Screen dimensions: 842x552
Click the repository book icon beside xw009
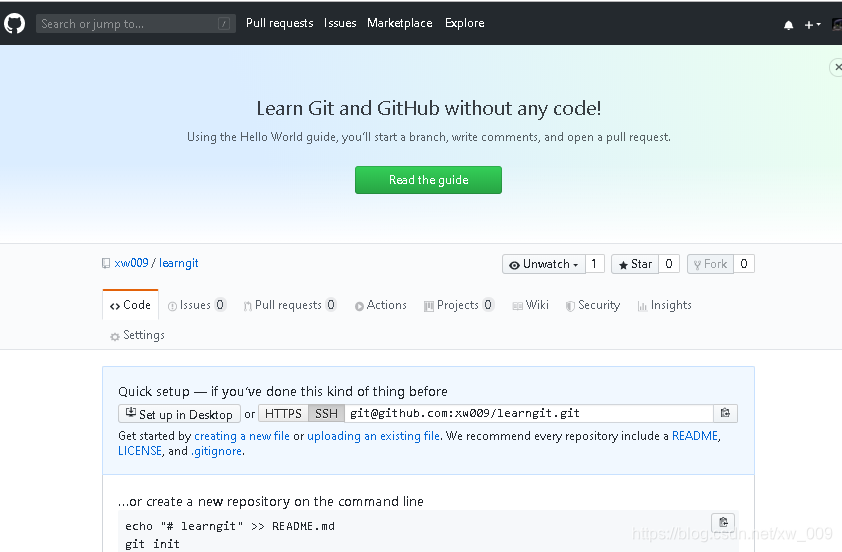tap(106, 264)
